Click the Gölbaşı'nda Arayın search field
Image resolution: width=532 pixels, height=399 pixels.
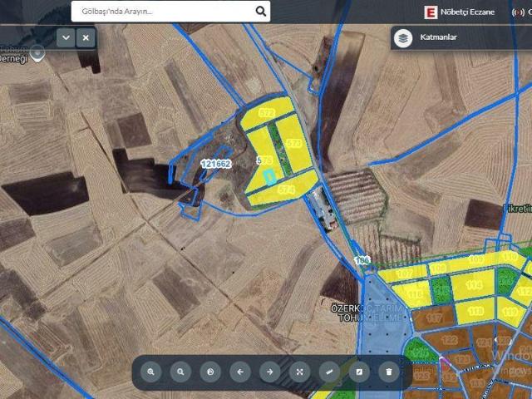click(170, 11)
